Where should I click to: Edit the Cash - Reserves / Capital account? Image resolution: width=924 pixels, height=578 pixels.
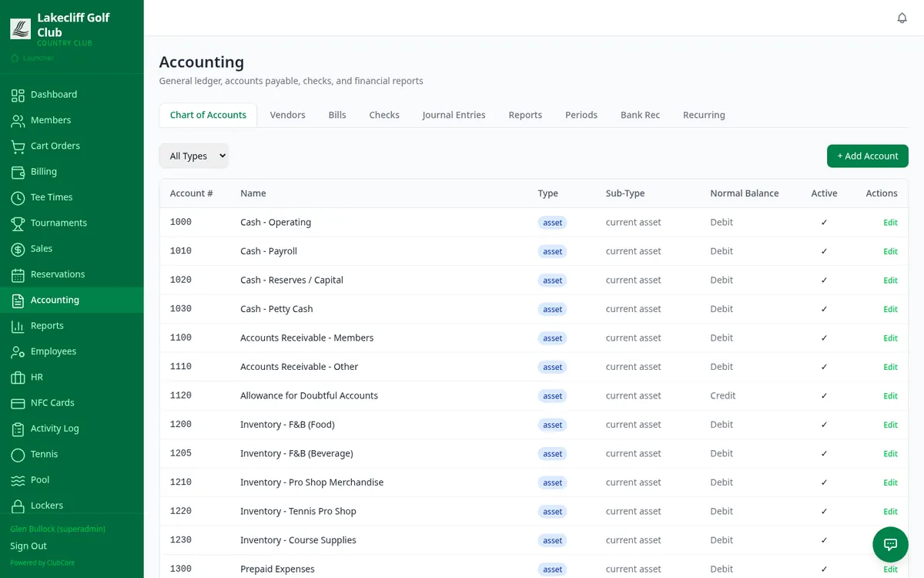[890, 281]
